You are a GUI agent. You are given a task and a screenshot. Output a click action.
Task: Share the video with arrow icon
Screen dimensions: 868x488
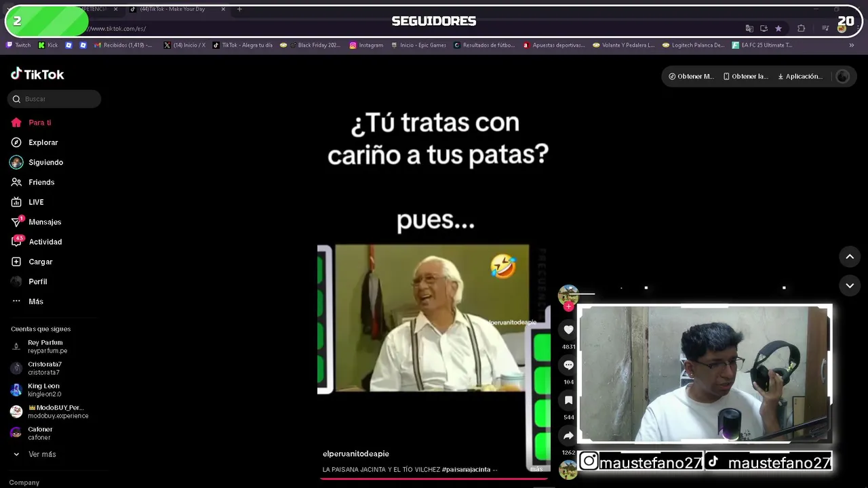click(568, 436)
